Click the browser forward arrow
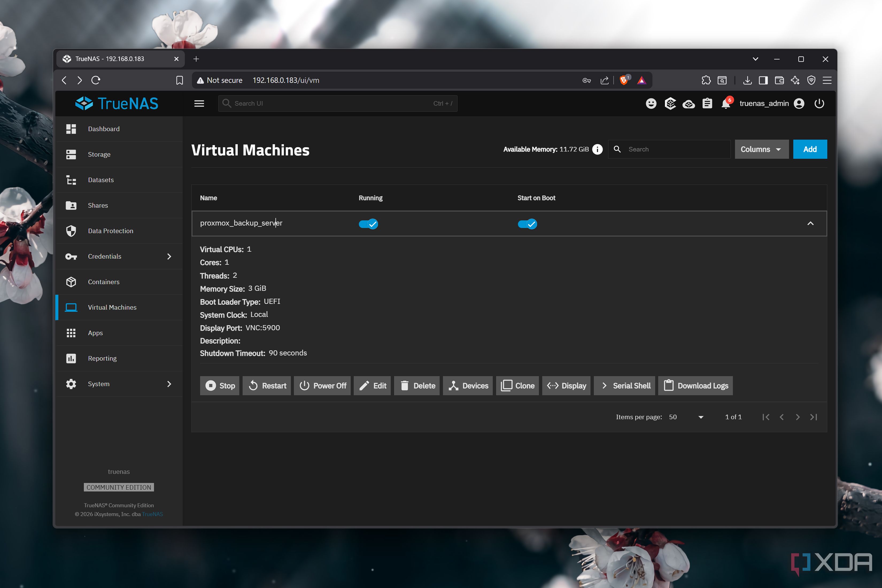Viewport: 882px width, 588px height. click(x=79, y=80)
